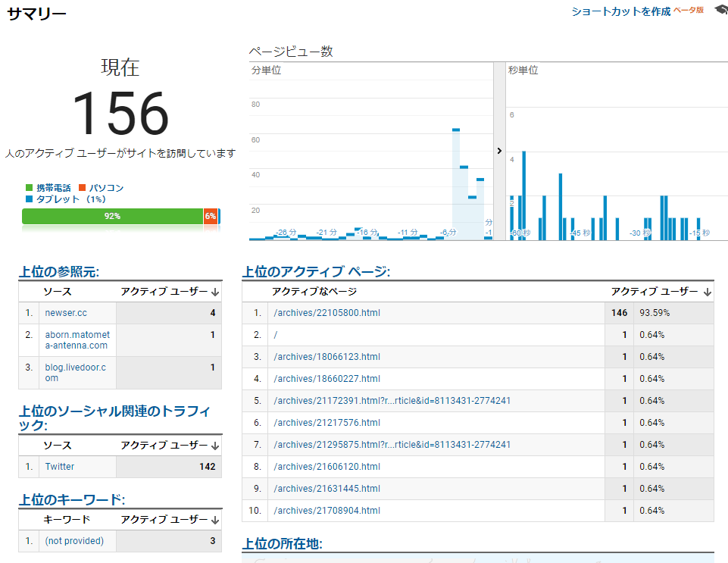Click the ショートカットを作成 link

point(620,11)
